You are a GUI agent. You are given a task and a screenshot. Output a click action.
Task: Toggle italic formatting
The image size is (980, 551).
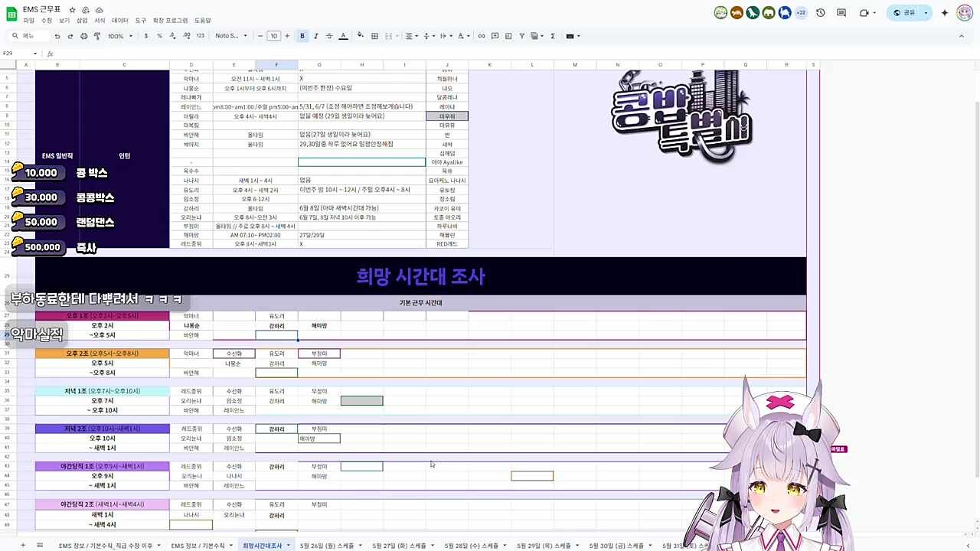click(x=315, y=36)
